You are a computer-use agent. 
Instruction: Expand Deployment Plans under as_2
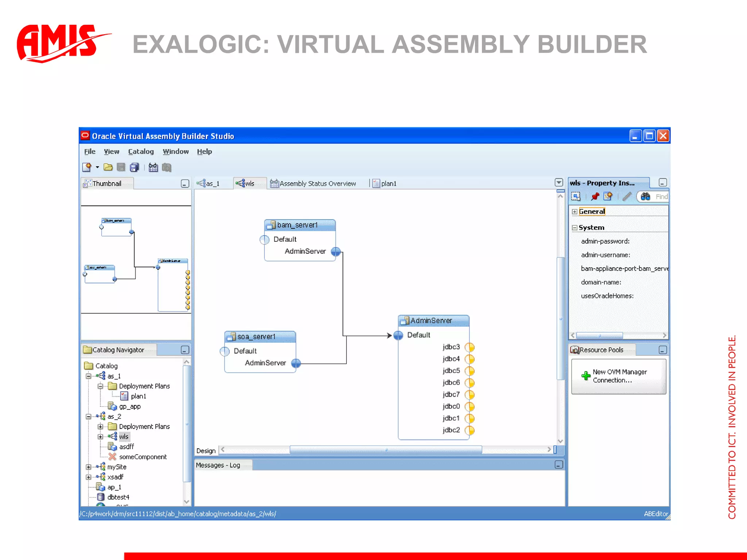(100, 427)
